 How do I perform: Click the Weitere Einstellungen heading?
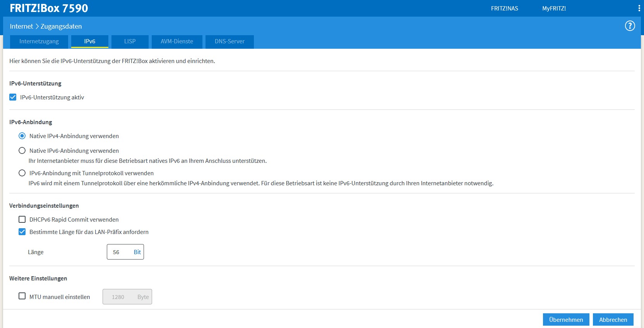(x=38, y=278)
